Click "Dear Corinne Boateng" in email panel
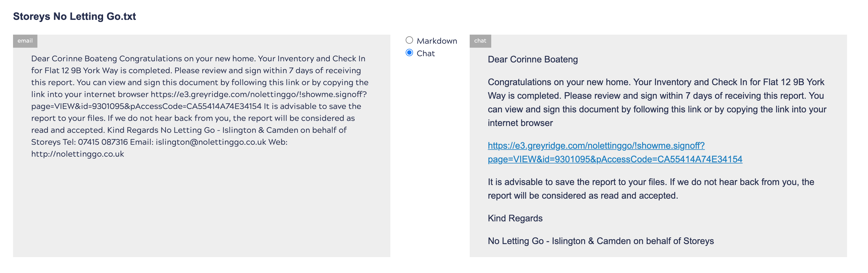868x273 pixels. pyautogui.click(x=74, y=59)
